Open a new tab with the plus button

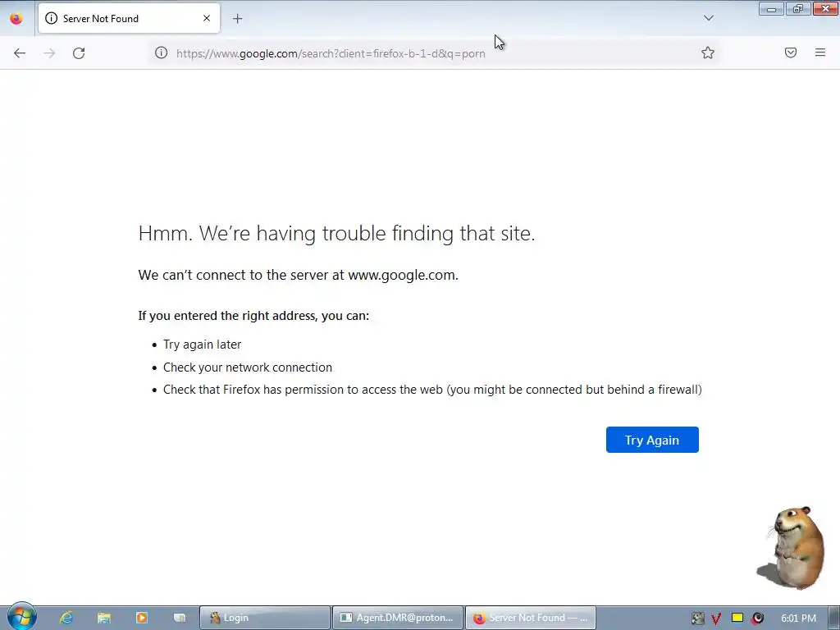237,19
